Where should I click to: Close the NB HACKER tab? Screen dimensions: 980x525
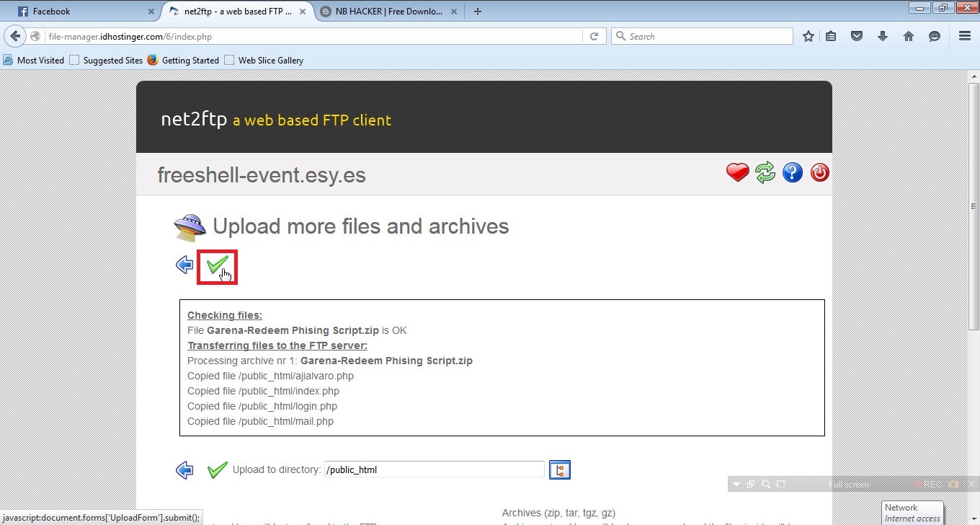[x=453, y=12]
